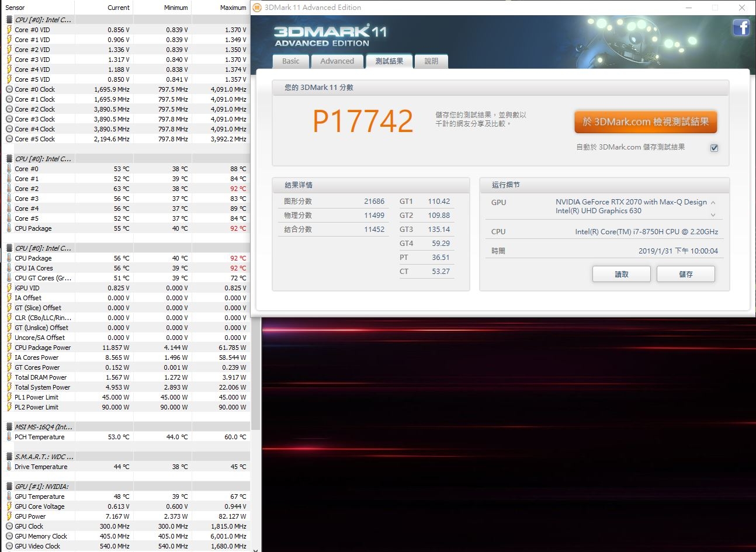Screen dimensions: 756x552
Task: Select the Intel(R) UHD Graphics 630 entry
Action: [598, 211]
